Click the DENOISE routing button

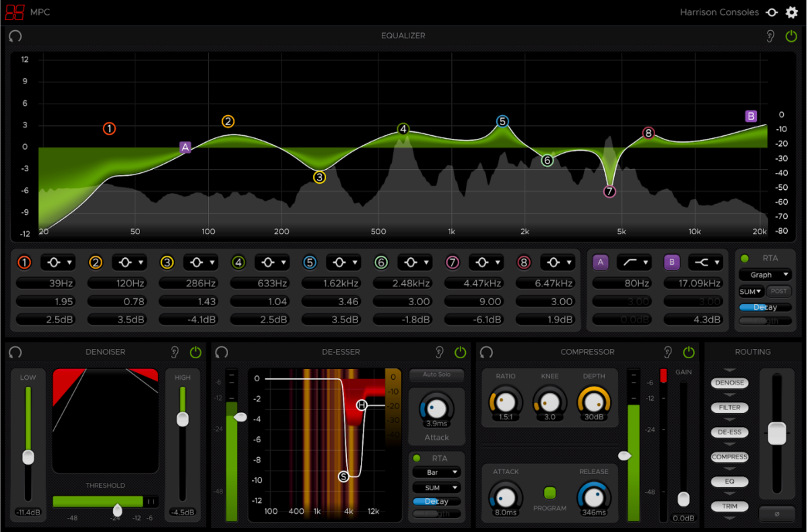point(730,383)
